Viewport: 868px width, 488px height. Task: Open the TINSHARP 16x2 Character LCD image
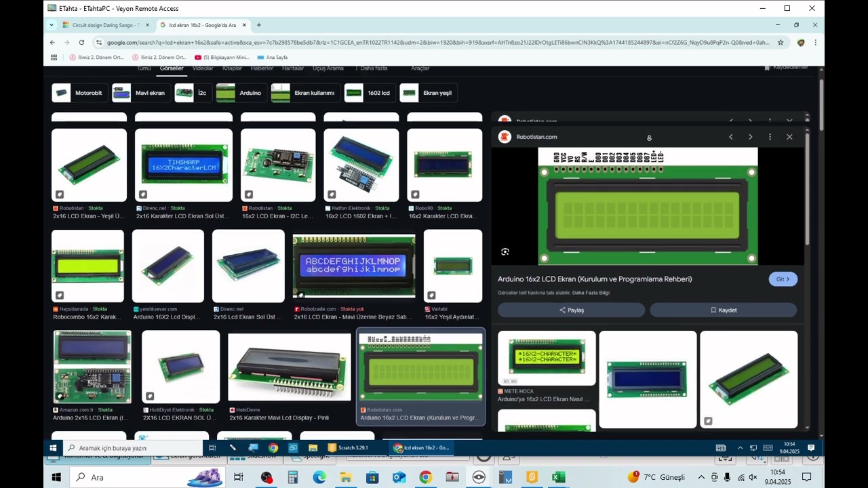point(184,165)
